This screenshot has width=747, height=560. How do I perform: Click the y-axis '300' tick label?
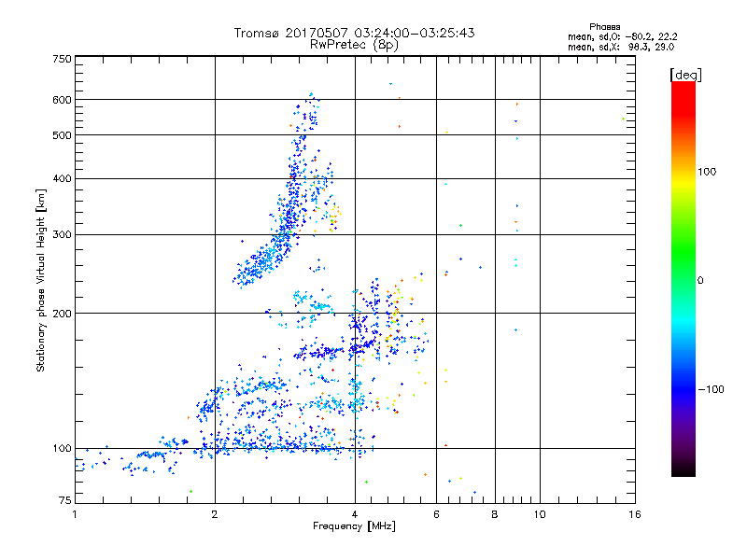(62, 235)
